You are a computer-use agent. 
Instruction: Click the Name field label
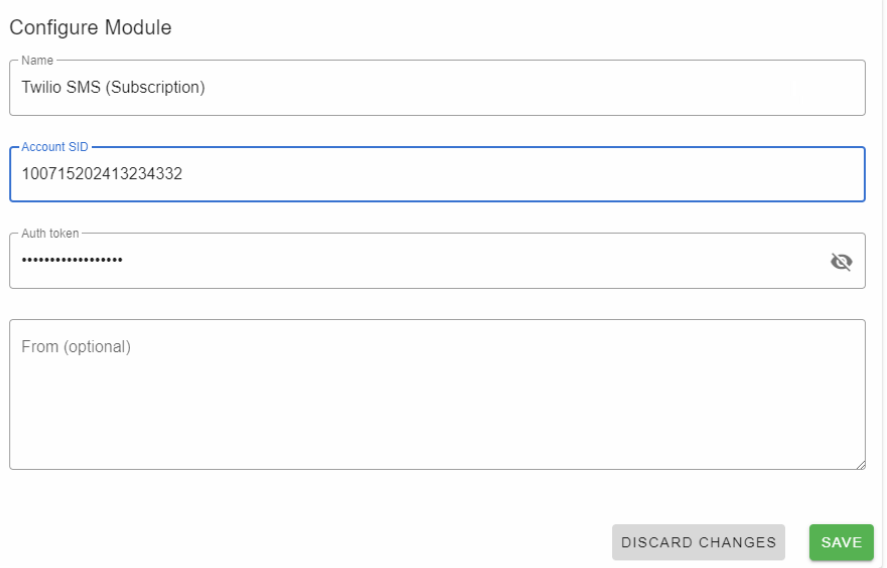pyautogui.click(x=37, y=60)
